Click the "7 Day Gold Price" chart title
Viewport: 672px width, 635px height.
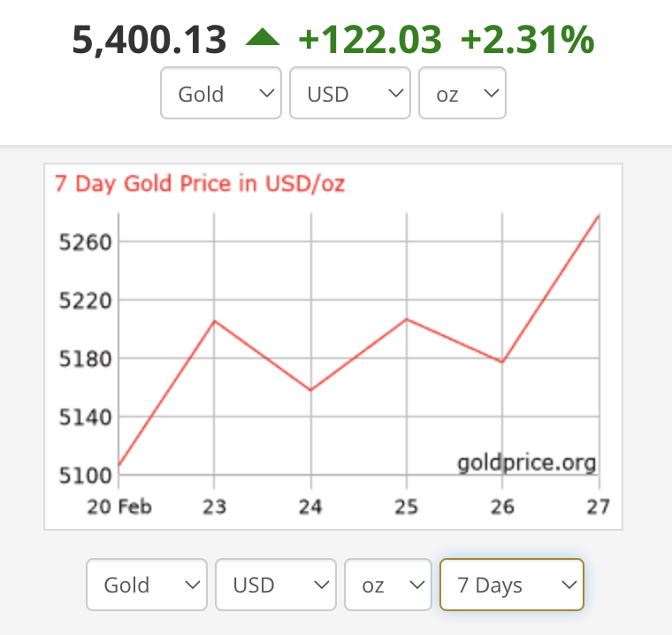point(200,184)
